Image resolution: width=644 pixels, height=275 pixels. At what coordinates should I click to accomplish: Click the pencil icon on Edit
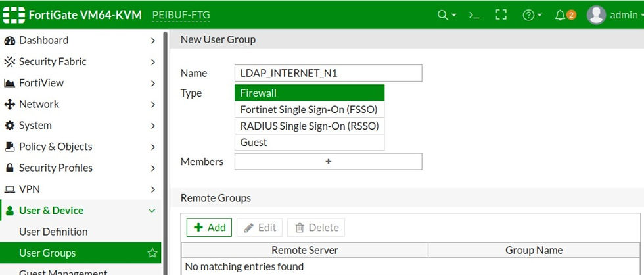[248, 228]
